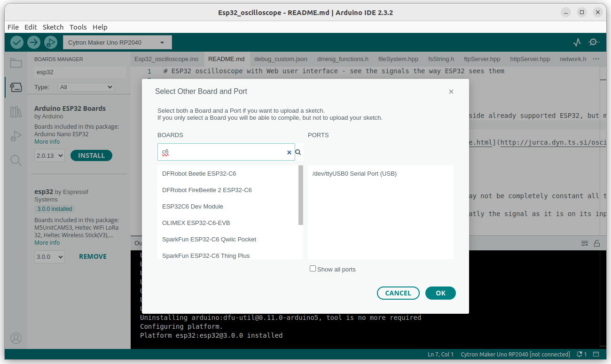Viewport: 611px width, 364px height.
Task: Click Ln 7, Col 1 in status bar
Action: [x=440, y=354]
